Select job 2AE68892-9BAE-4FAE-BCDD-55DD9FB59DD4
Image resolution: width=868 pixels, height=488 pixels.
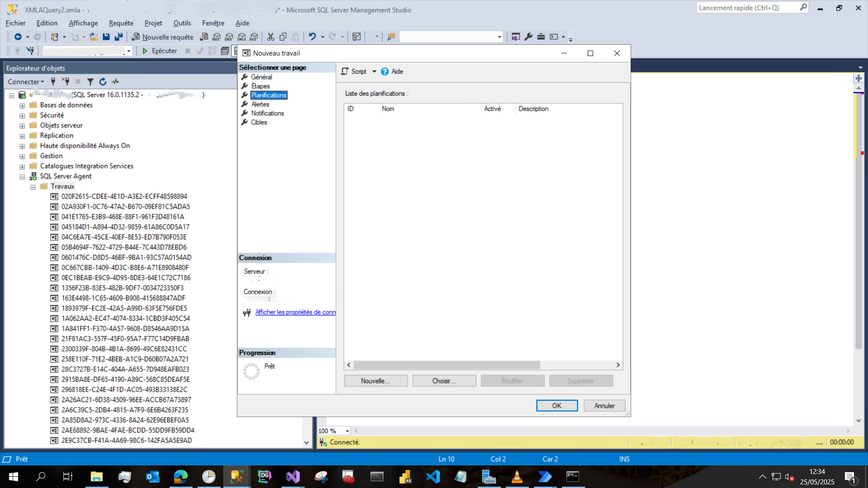point(128,430)
